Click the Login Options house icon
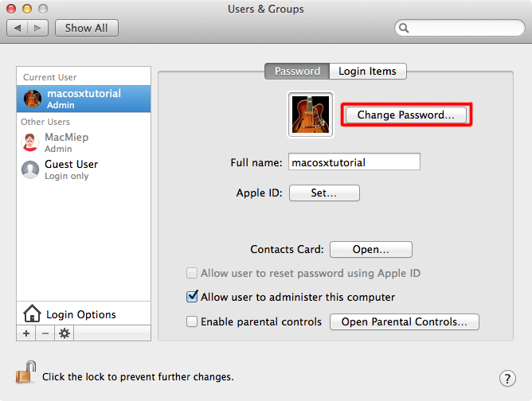 (32, 313)
